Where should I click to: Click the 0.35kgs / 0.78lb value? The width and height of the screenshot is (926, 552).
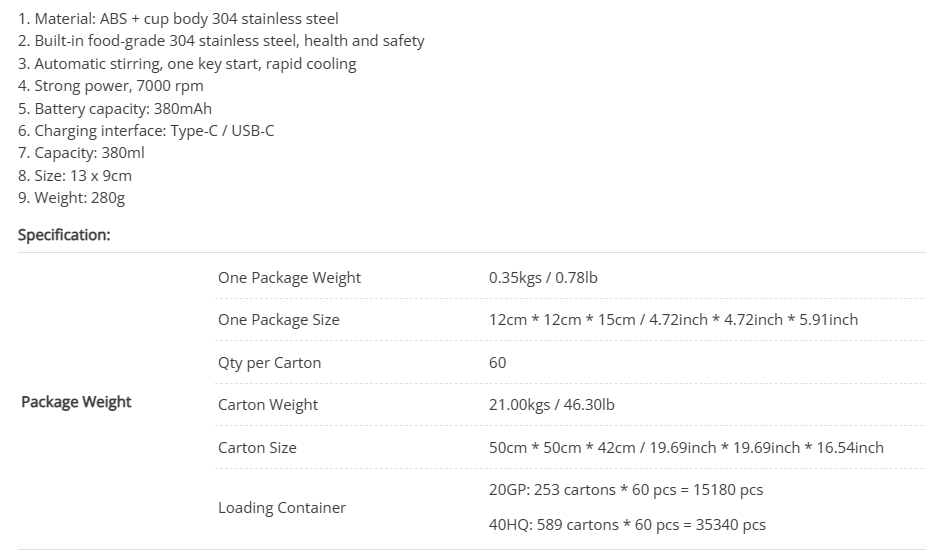[543, 277]
